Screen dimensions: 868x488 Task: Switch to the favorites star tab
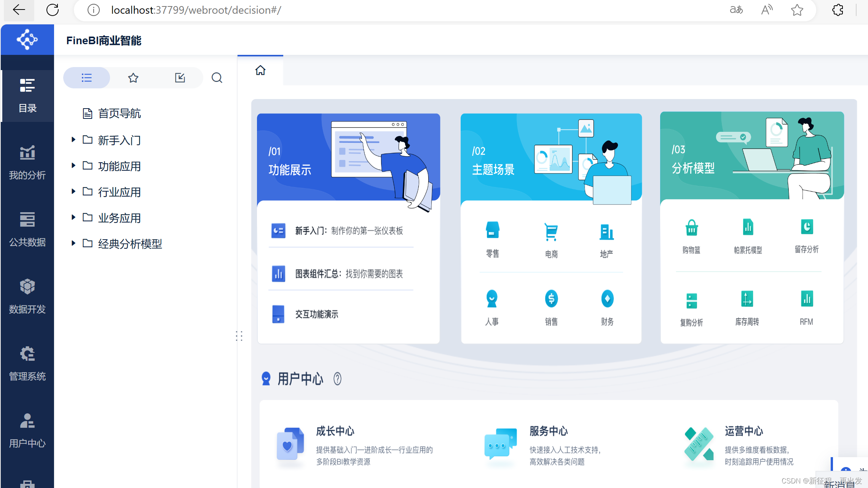(133, 78)
